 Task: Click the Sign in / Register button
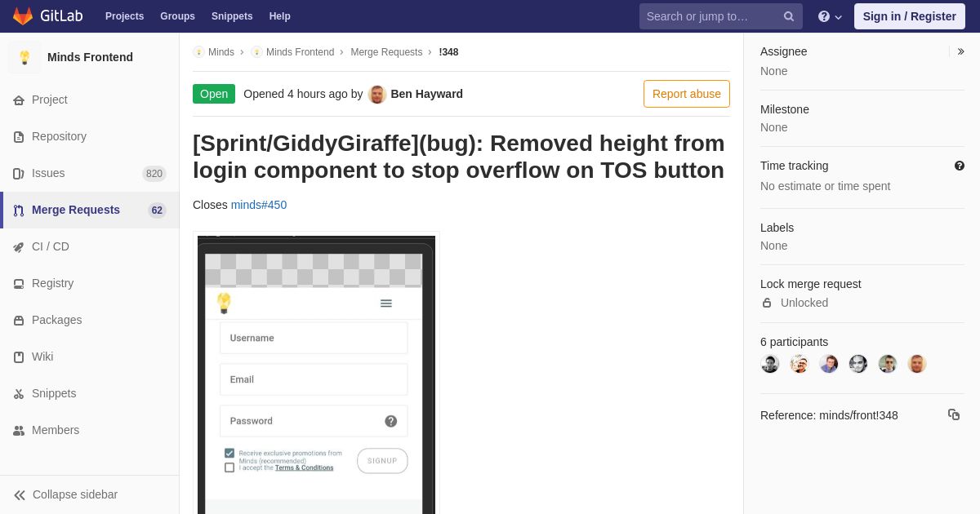click(910, 16)
